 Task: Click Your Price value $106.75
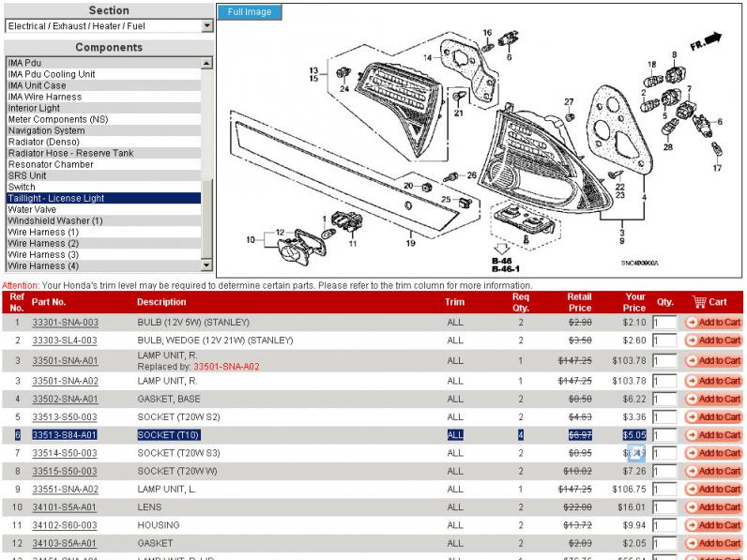tap(629, 489)
